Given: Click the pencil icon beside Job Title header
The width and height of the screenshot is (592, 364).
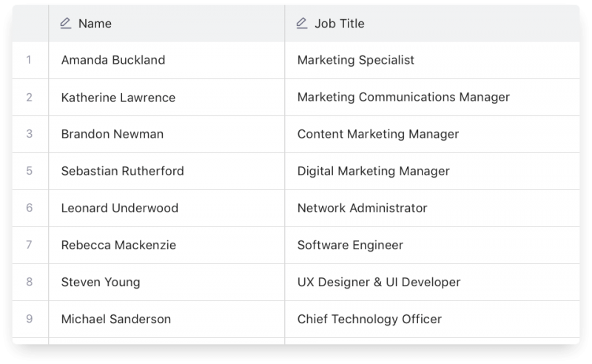Looking at the screenshot, I should coord(302,24).
